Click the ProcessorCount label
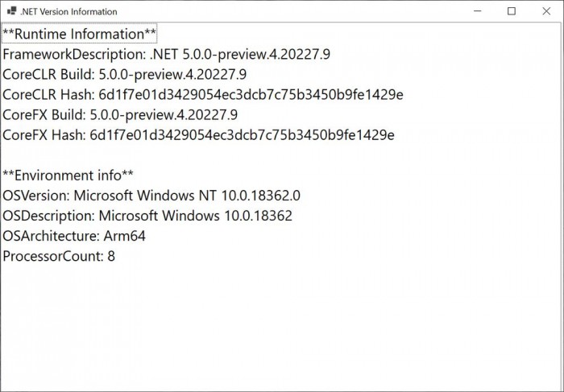The height and width of the screenshot is (392, 564). click(52, 257)
